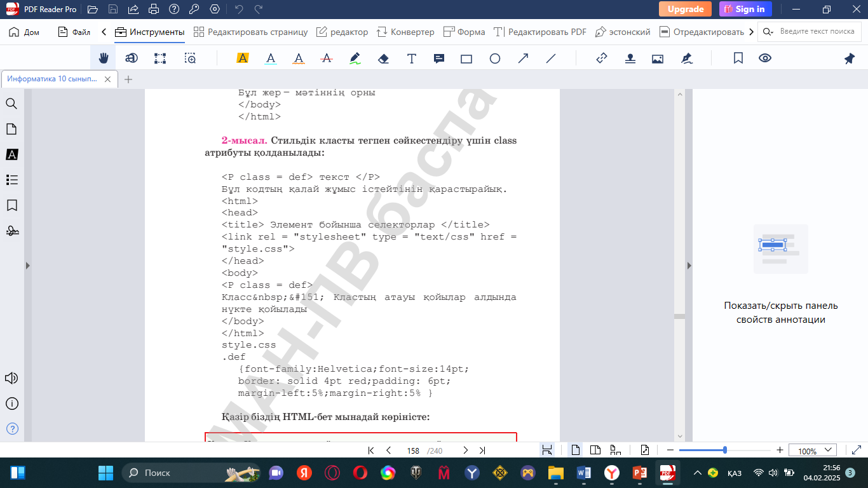Open the Файл menu
The image size is (868, 488).
(x=74, y=32)
